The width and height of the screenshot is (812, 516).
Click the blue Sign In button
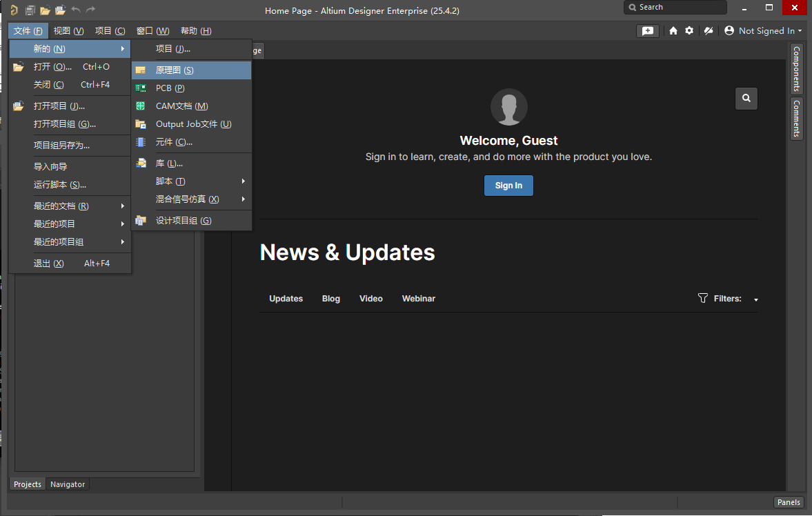click(508, 186)
